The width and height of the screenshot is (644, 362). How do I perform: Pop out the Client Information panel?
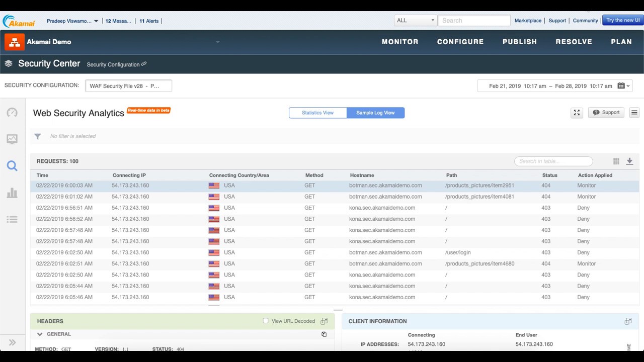[628, 321]
